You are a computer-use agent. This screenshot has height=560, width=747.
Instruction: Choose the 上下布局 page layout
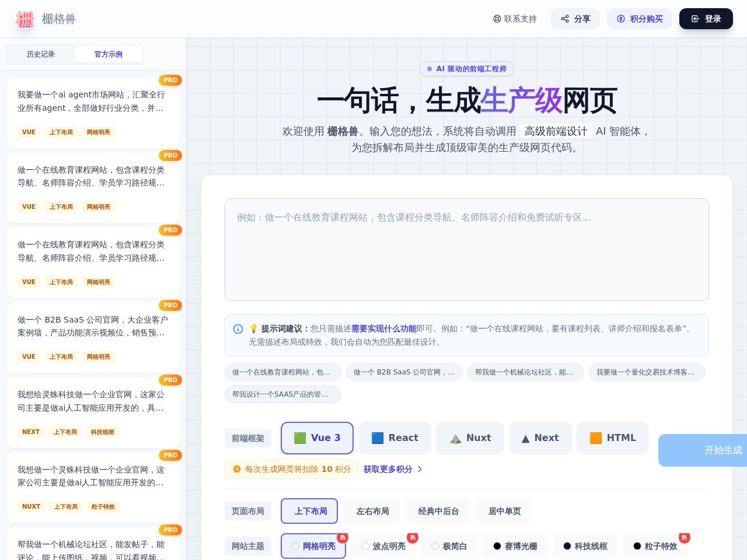pos(309,512)
